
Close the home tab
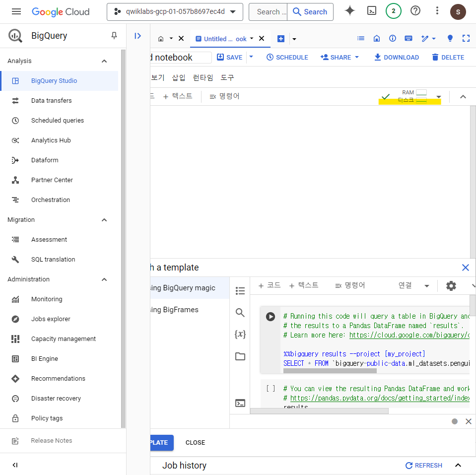(x=181, y=39)
